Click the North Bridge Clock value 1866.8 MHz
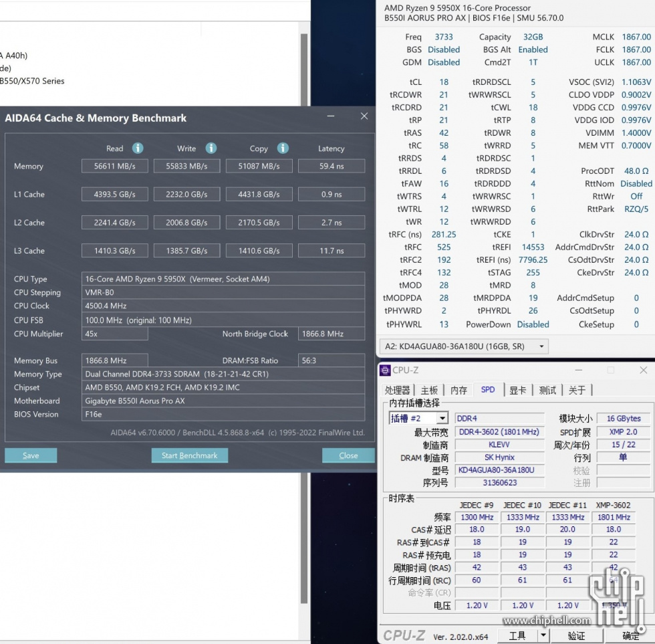Viewport: 655px width, 644px height. [x=332, y=334]
